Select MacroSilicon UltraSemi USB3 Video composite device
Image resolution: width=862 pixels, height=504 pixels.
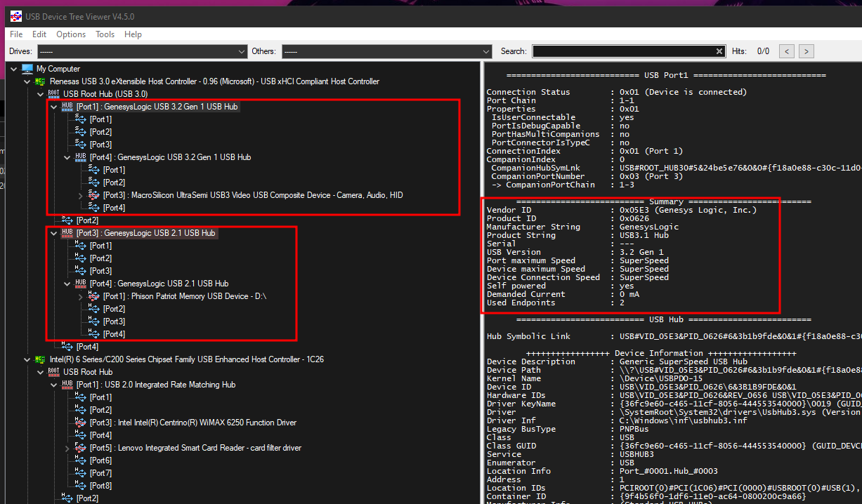coord(253,195)
